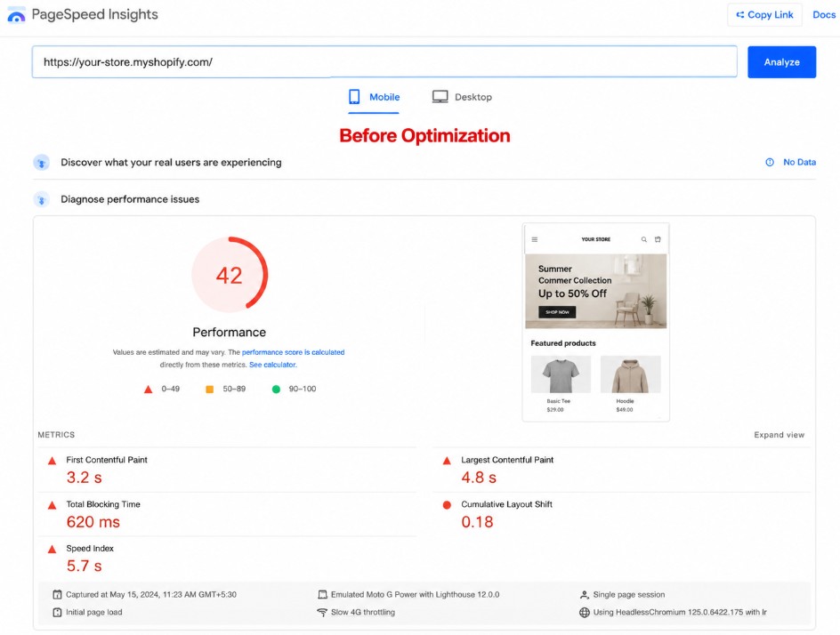Viewport: 840px width, 635px height.
Task: Click the METRICS section heading
Action: [56, 435]
